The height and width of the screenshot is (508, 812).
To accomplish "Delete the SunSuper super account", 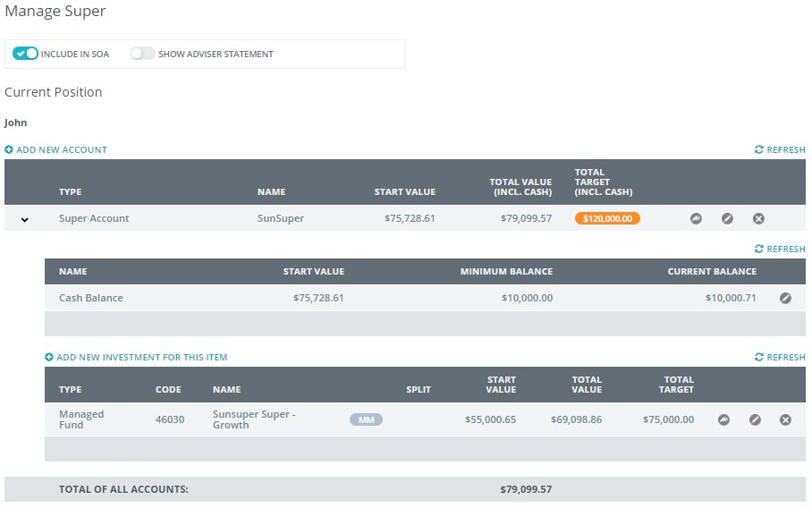I will coord(758,218).
